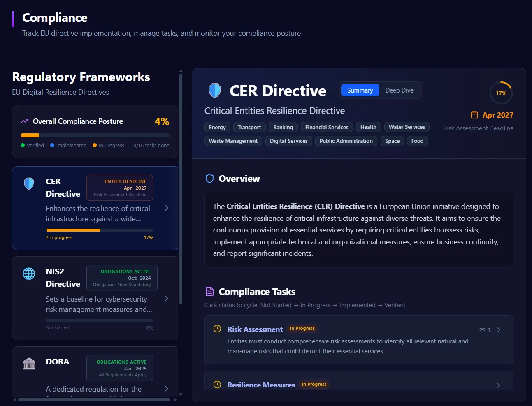Click the NIS2 Obligations Active Oct 2024 badge

coord(122,278)
